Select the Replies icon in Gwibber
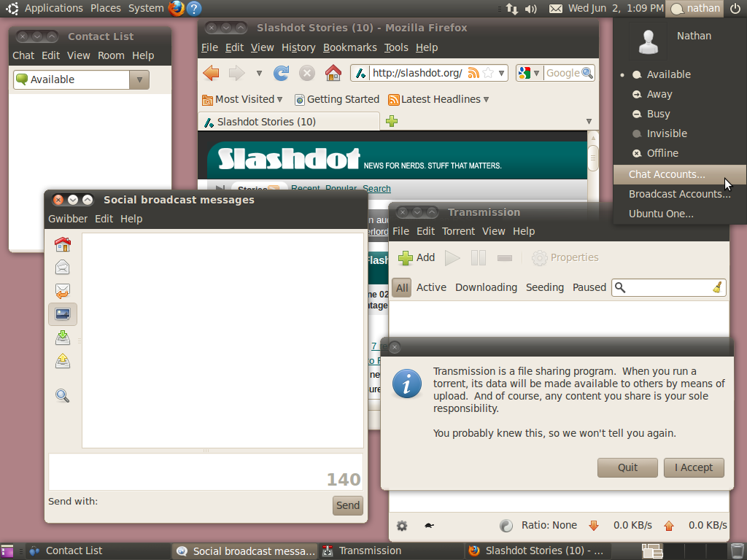The height and width of the screenshot is (560, 747). pyautogui.click(x=62, y=290)
